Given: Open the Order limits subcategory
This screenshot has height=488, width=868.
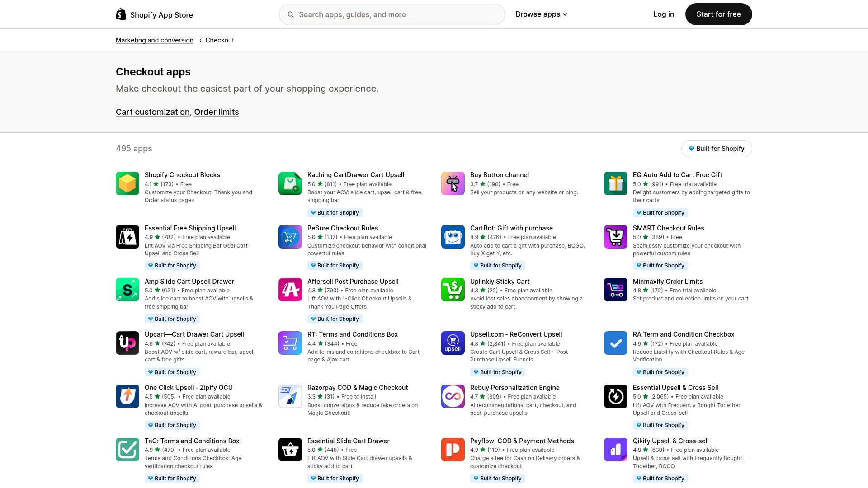Looking at the screenshot, I should tap(217, 112).
